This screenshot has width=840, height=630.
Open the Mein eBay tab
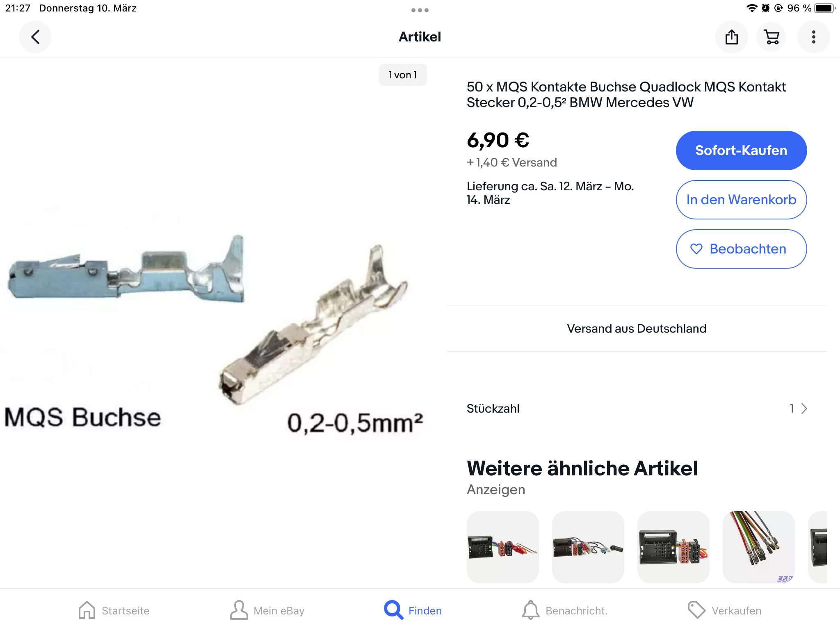pyautogui.click(x=267, y=610)
